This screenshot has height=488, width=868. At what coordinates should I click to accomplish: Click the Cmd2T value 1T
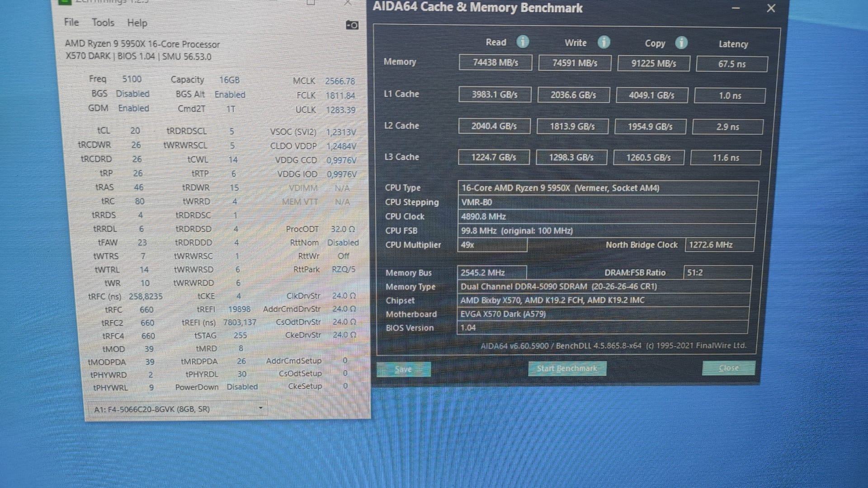(x=231, y=109)
